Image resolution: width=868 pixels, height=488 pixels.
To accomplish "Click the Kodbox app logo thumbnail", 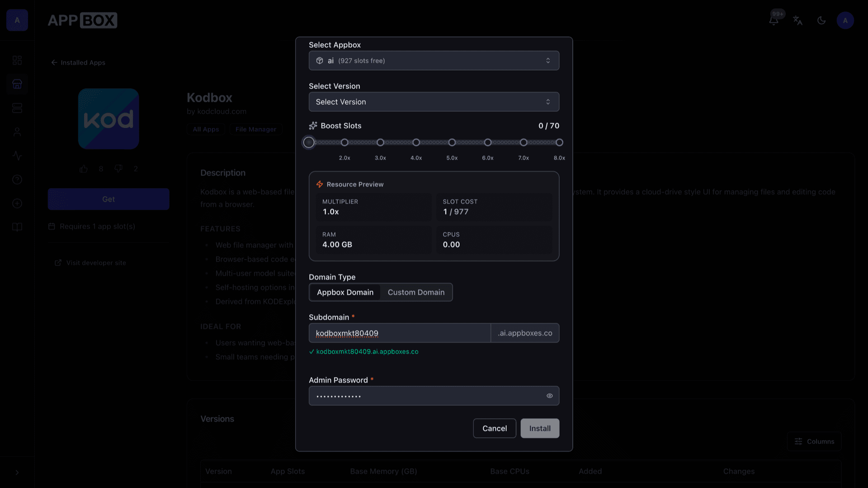I will pyautogui.click(x=108, y=119).
